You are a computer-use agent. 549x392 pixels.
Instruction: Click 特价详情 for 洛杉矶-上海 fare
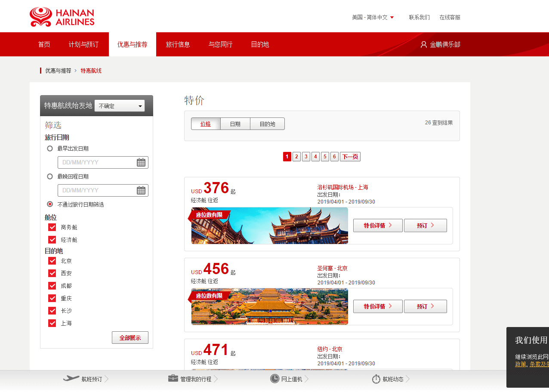378,225
